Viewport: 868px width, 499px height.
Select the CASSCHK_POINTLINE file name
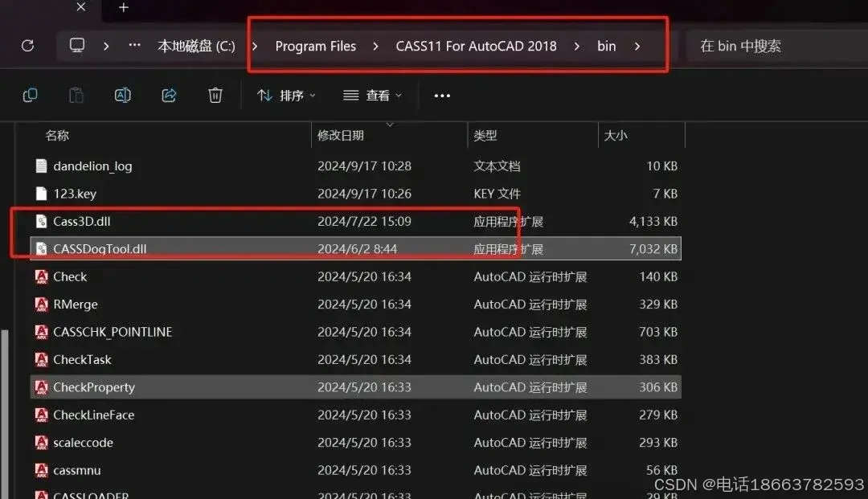point(113,332)
